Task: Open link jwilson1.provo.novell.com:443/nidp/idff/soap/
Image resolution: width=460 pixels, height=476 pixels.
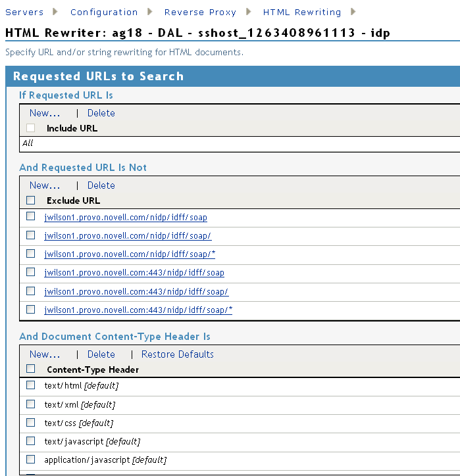Action: (x=136, y=292)
